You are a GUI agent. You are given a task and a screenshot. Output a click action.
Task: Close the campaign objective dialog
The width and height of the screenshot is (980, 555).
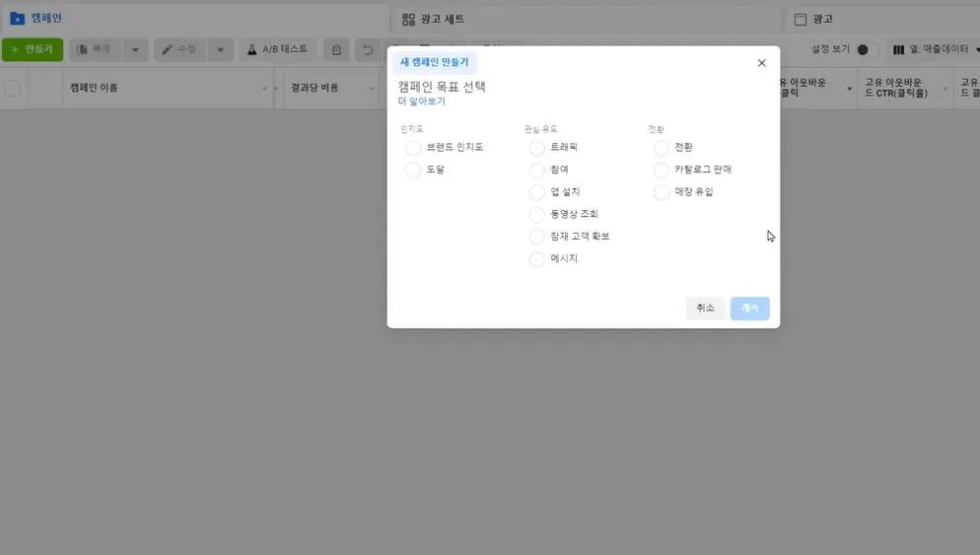761,63
